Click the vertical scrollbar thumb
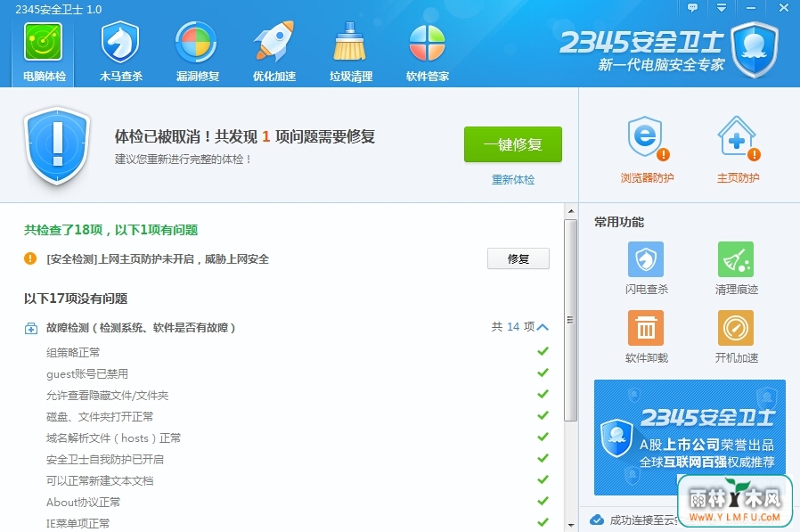This screenshot has width=800, height=532. 571,320
